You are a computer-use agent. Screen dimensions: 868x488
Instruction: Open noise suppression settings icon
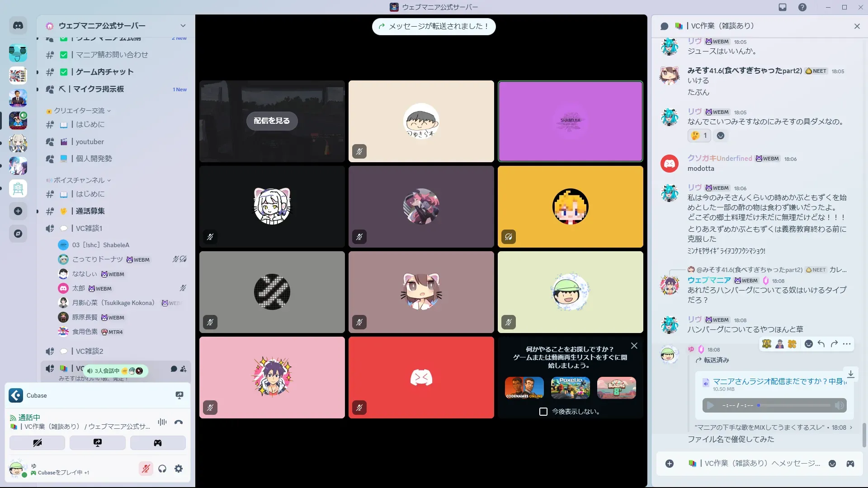[162, 422]
